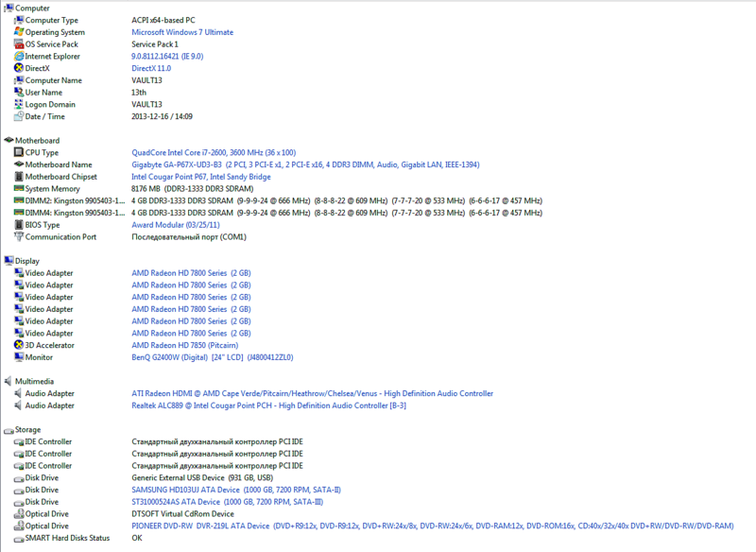The height and width of the screenshot is (552, 756).
Task: Click the Display section monitor icon
Action: pyautogui.click(x=9, y=261)
